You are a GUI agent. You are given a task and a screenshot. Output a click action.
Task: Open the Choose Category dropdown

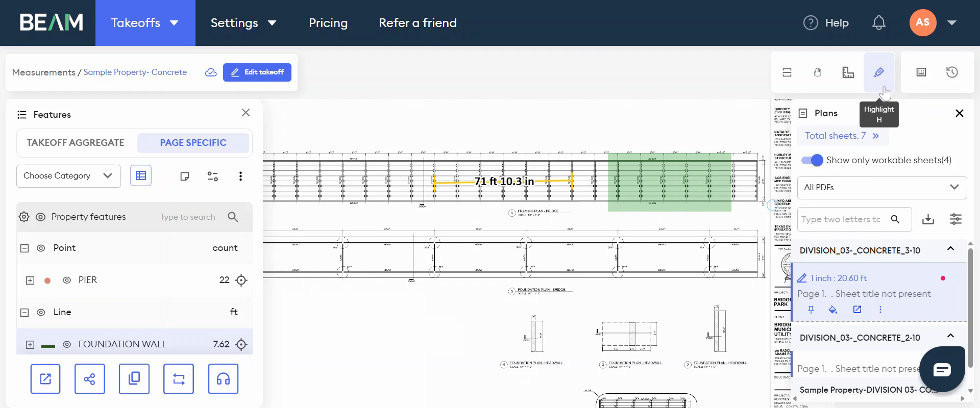tap(68, 176)
